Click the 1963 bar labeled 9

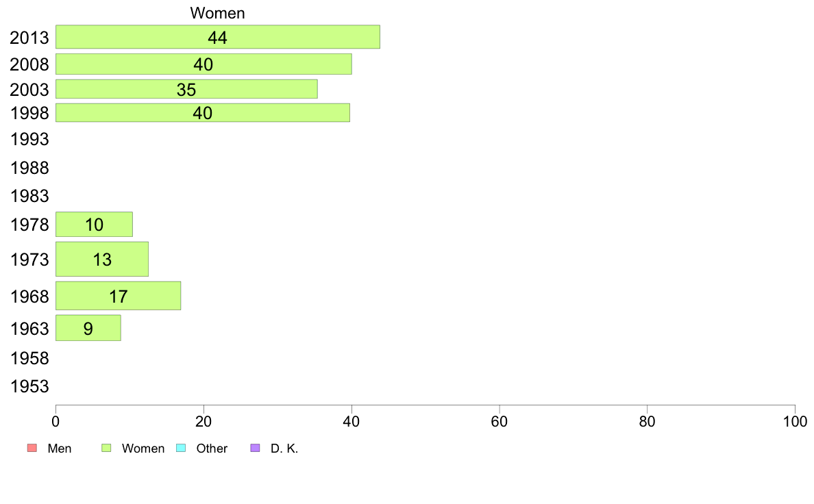tap(88, 328)
